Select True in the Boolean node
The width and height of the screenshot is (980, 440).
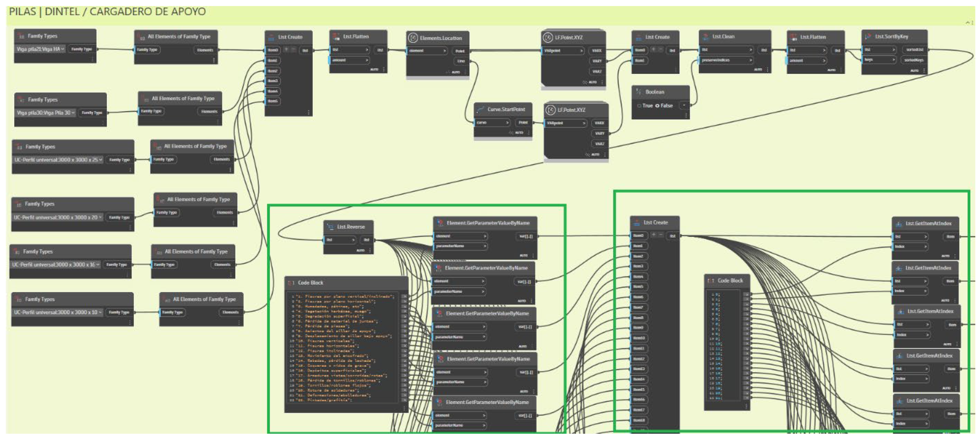tap(639, 106)
